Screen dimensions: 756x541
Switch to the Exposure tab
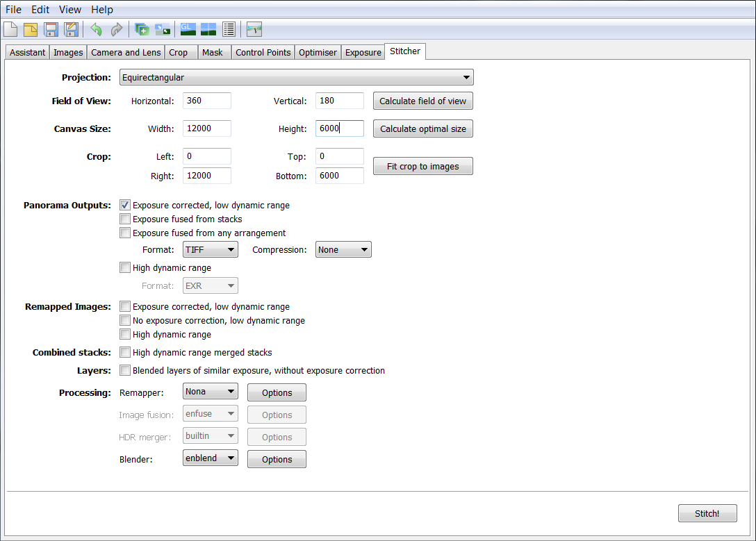click(363, 52)
